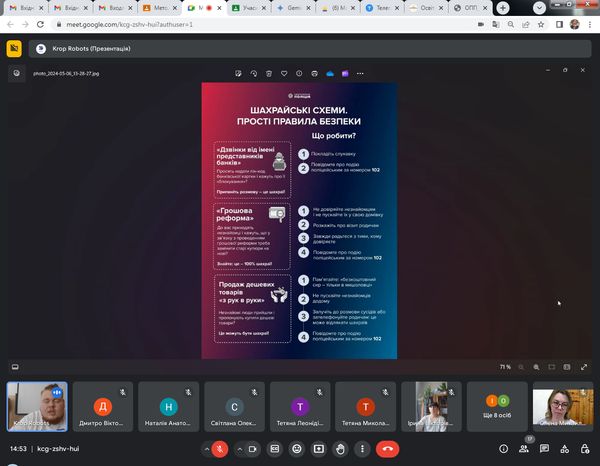Image resolution: width=600 pixels, height=466 pixels.
Task: Open meeting details info icon
Action: pyautogui.click(x=502, y=449)
